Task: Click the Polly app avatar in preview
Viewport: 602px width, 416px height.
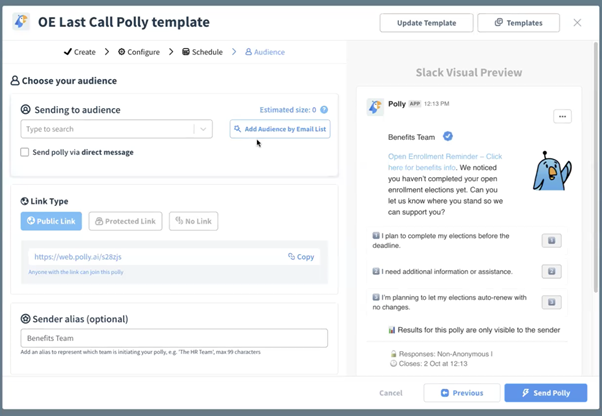Action: click(x=375, y=107)
